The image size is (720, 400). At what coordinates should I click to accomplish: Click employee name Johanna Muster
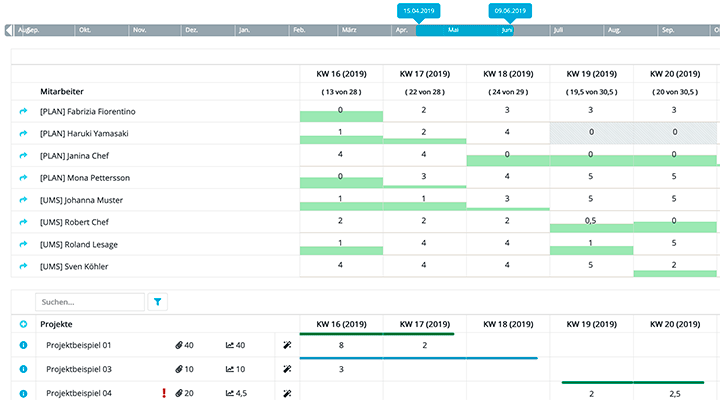click(x=81, y=200)
